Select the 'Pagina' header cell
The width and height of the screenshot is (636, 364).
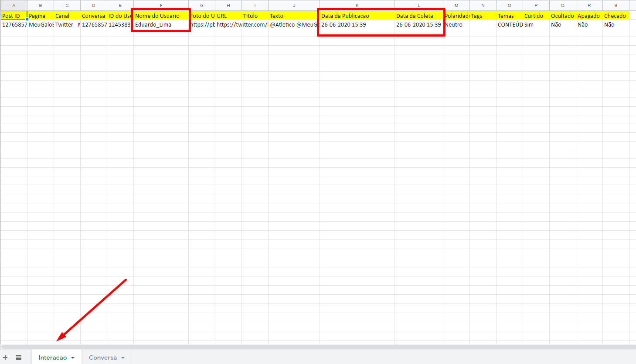pos(41,16)
